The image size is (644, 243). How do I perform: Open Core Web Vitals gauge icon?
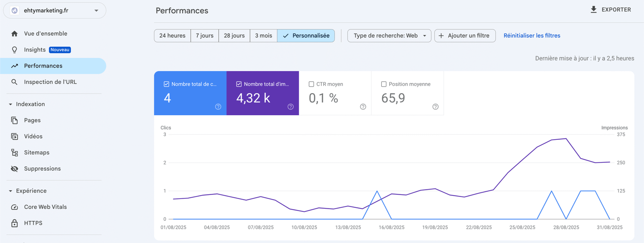14,207
